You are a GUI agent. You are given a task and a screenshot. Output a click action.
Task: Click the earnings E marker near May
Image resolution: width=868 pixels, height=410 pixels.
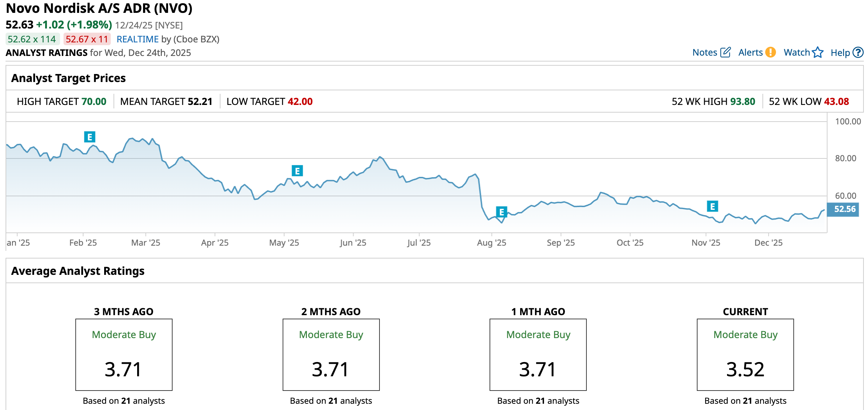coord(297,171)
